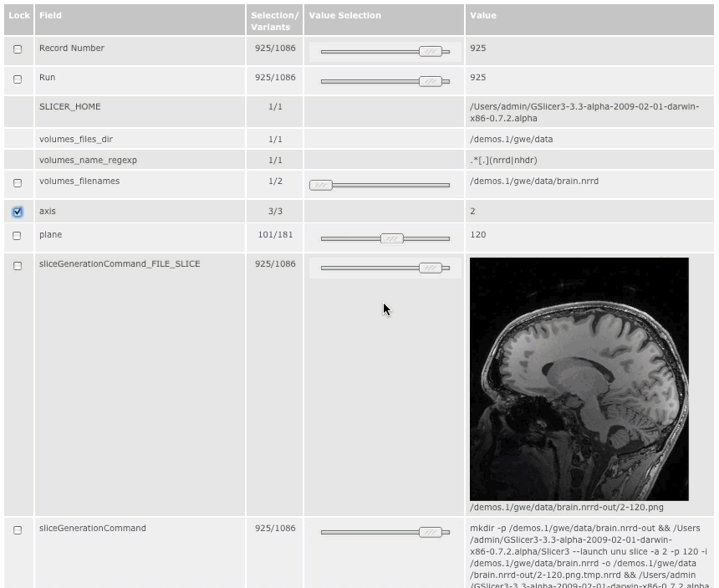Click the Selection/Variants column header
Image resolution: width=719 pixels, height=588 pixels.
tap(274, 21)
